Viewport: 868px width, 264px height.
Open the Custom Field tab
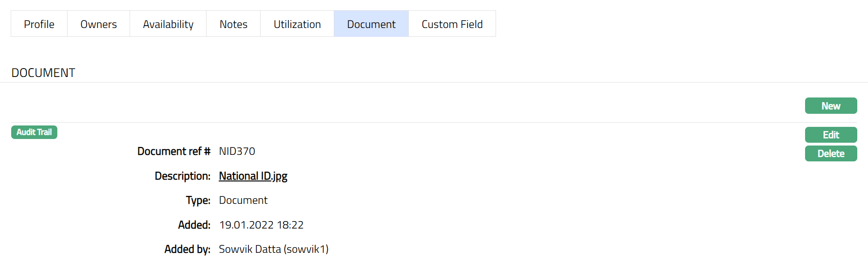click(452, 24)
